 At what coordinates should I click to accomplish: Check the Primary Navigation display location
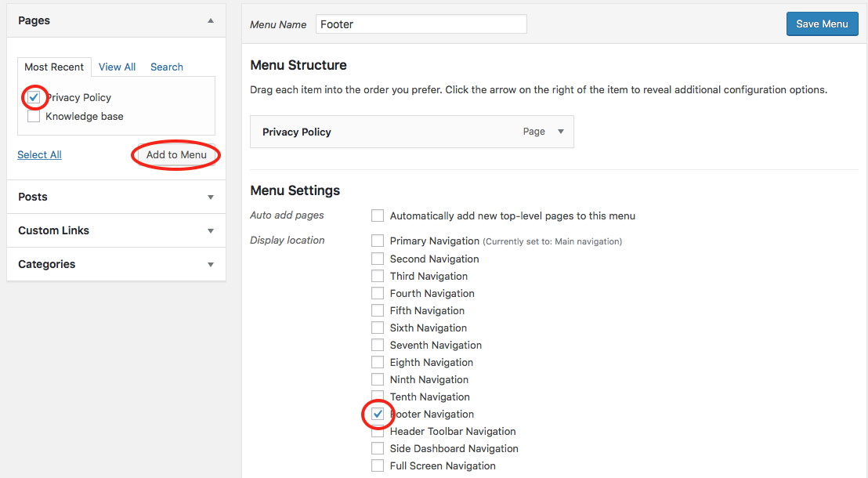(x=378, y=241)
